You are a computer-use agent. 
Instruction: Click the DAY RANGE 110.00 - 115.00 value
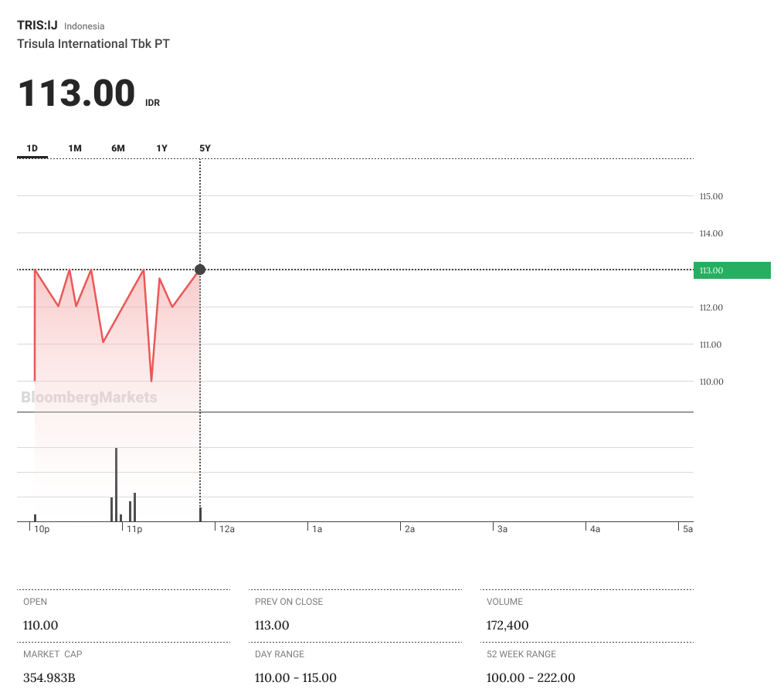pos(295,678)
